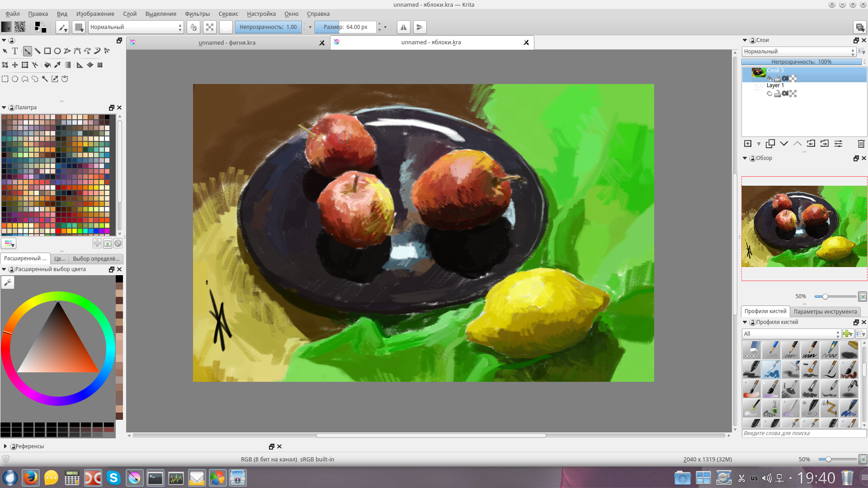Lock the Слои docker with padlock icon
Image resolution: width=868 pixels, height=488 pixels.
click(x=753, y=40)
